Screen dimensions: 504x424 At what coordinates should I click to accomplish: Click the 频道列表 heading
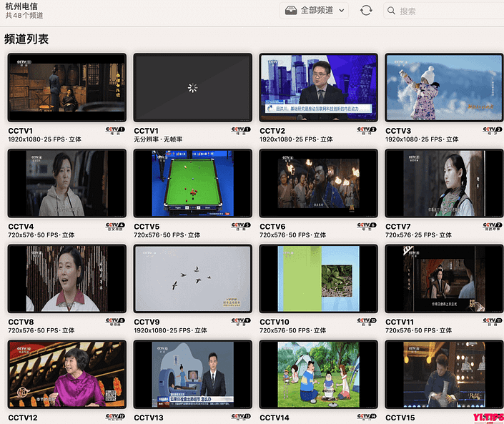[x=26, y=39]
